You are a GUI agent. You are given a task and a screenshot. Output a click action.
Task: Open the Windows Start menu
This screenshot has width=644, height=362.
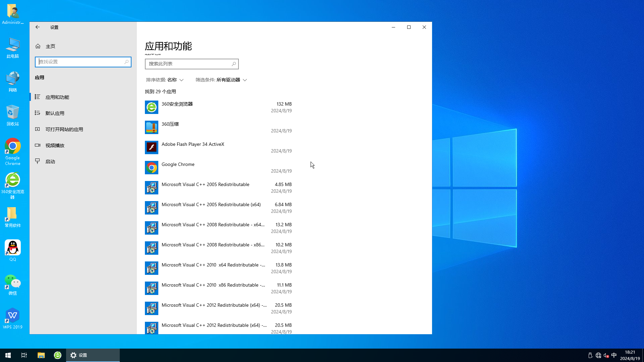click(8, 355)
